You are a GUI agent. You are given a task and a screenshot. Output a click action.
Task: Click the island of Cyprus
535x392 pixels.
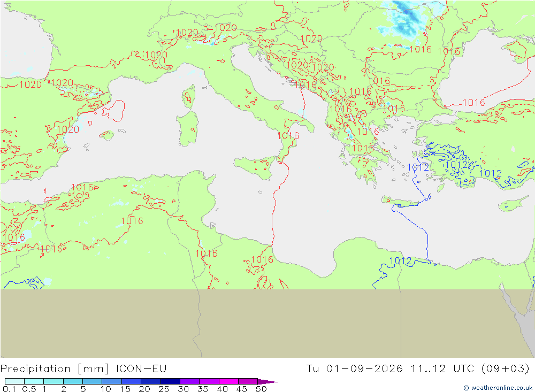[x=513, y=204]
